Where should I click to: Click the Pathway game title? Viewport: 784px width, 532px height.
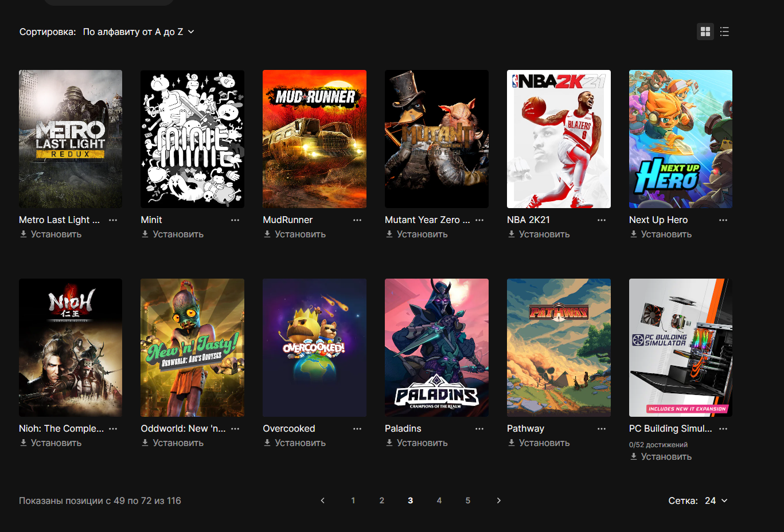pos(526,429)
